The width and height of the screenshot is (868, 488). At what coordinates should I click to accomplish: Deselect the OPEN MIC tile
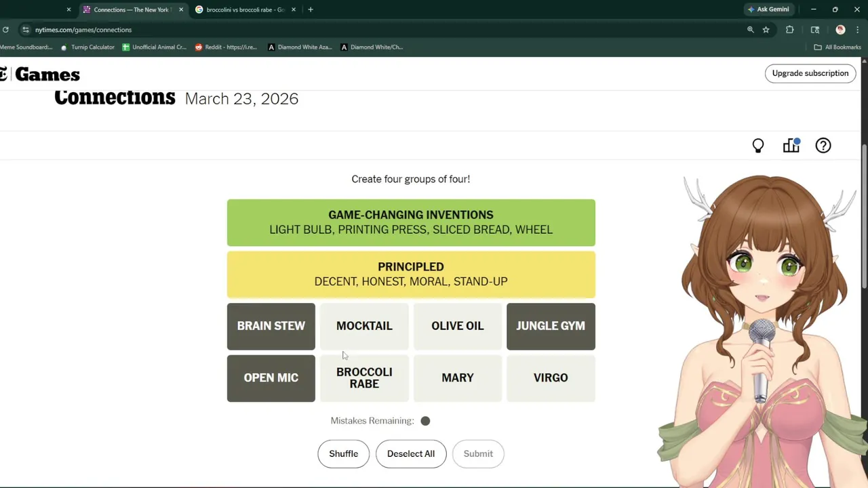(271, 378)
